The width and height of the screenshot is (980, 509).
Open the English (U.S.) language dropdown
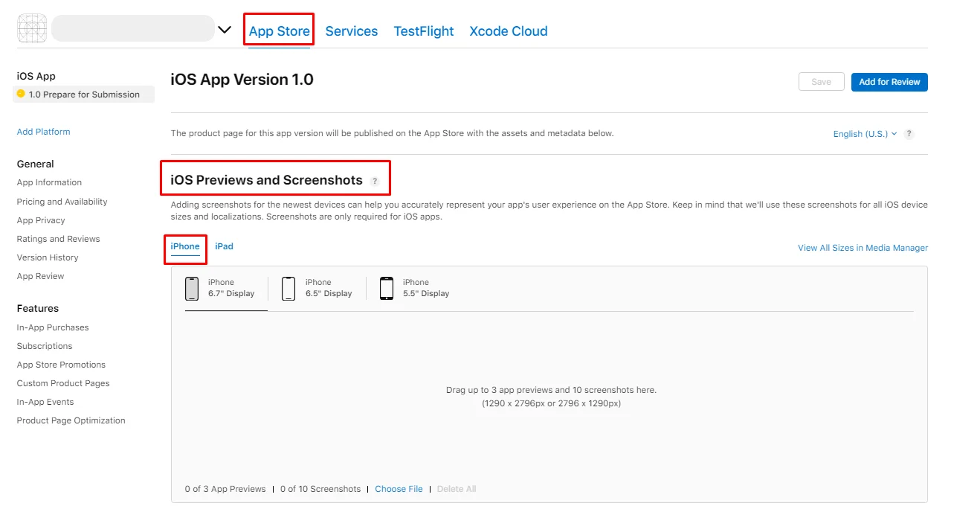coord(865,134)
